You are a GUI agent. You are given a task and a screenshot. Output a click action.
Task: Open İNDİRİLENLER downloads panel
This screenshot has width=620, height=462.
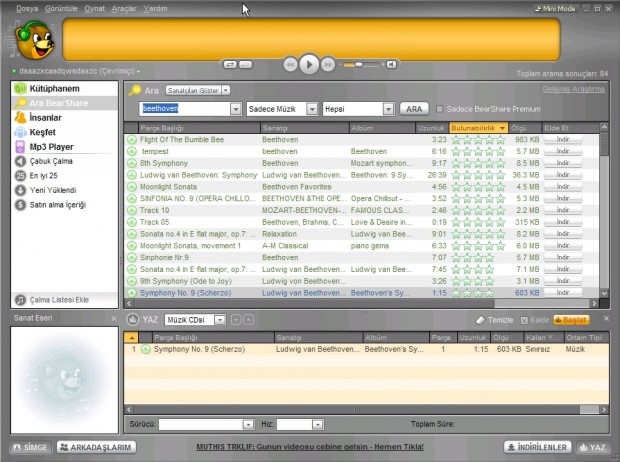538,447
